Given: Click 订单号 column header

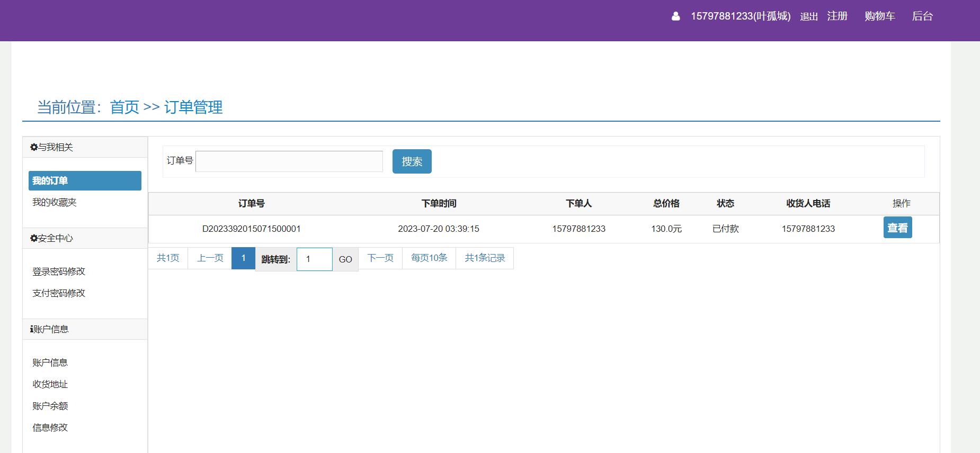Looking at the screenshot, I should [x=252, y=203].
